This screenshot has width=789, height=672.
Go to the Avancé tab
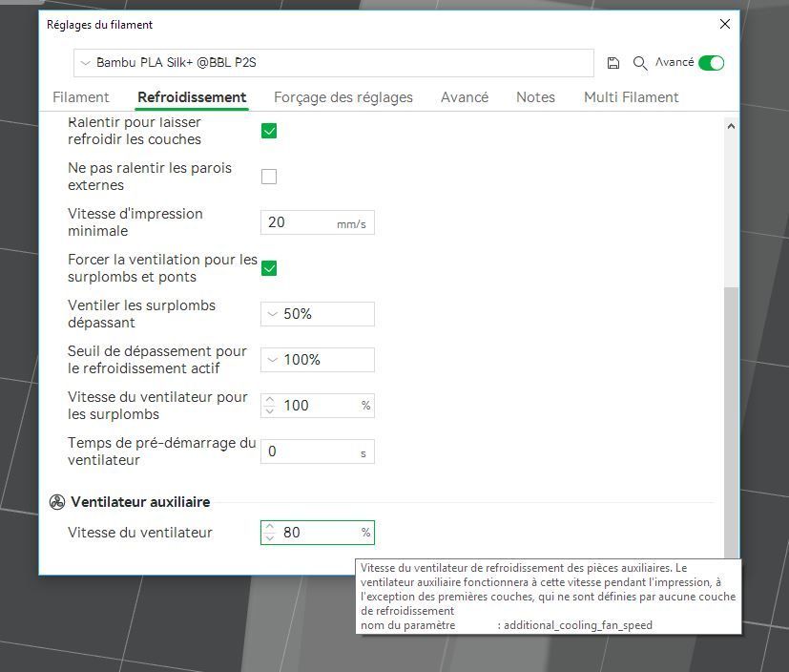[x=465, y=97]
